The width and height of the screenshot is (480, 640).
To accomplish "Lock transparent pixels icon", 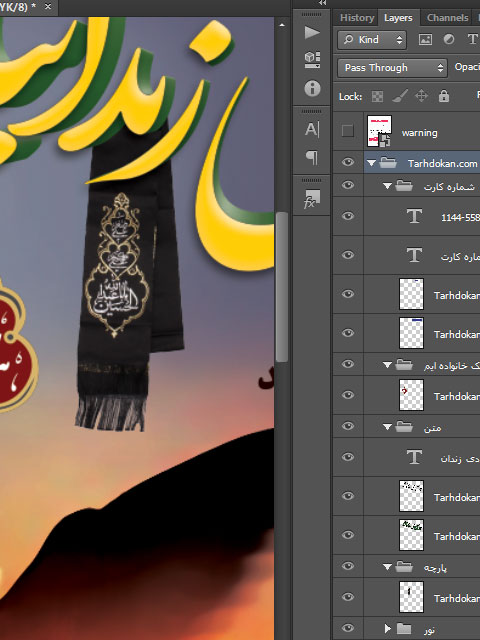I will pyautogui.click(x=377, y=96).
